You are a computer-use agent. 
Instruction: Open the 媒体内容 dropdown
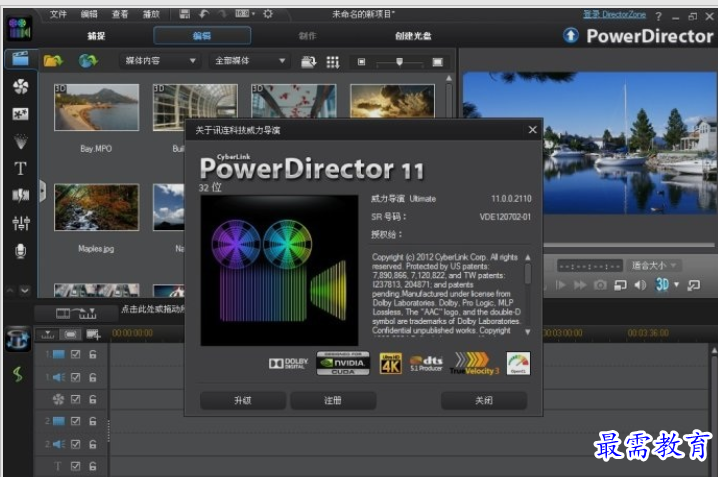(x=159, y=61)
